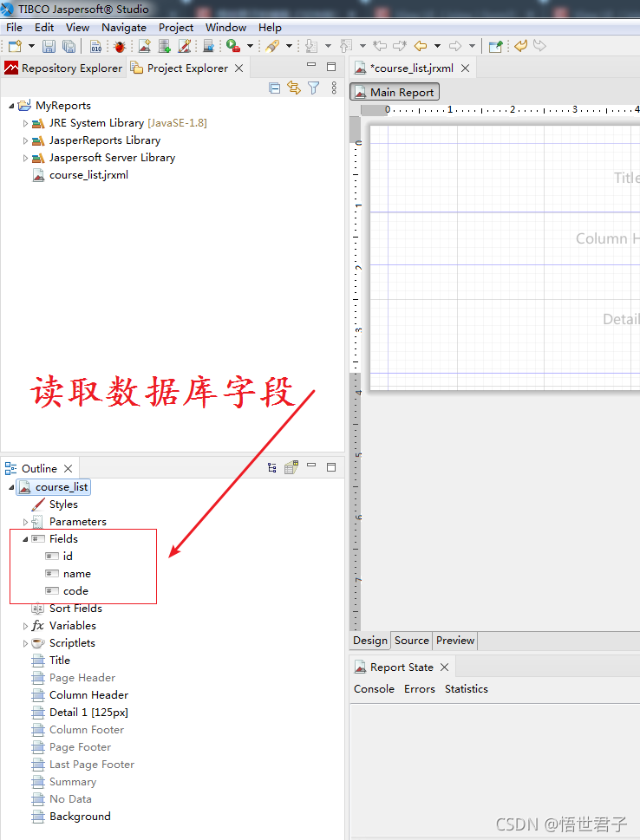The width and height of the screenshot is (640, 840).
Task: Click the Main Report button
Action: (x=395, y=92)
